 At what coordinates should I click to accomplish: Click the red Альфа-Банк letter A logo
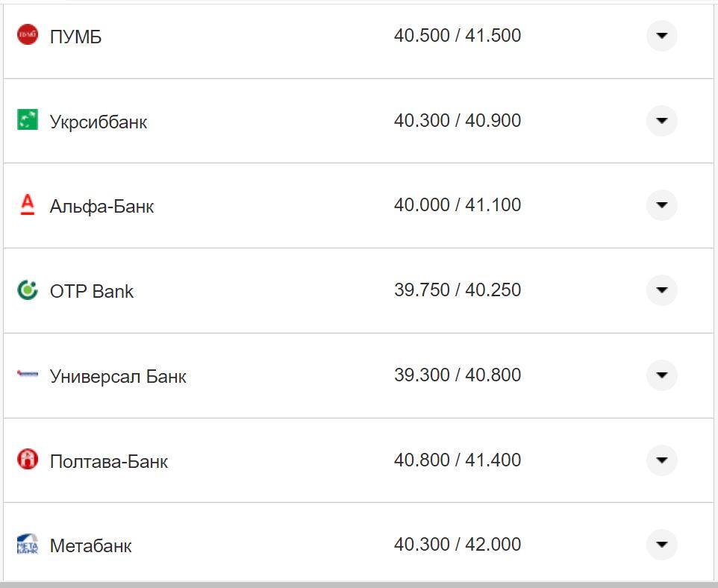(28, 204)
